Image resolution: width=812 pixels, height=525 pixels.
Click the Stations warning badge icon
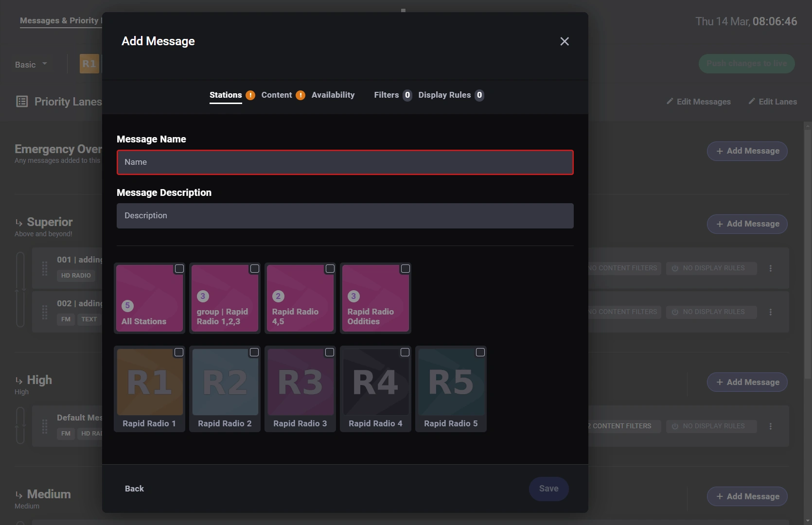250,95
